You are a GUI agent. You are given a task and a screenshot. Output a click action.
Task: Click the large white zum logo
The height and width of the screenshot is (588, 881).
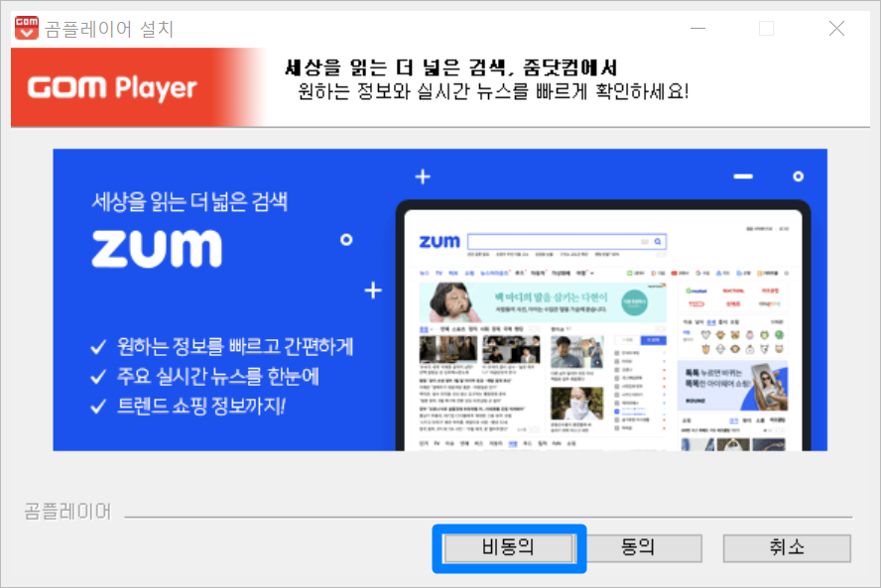(157, 248)
